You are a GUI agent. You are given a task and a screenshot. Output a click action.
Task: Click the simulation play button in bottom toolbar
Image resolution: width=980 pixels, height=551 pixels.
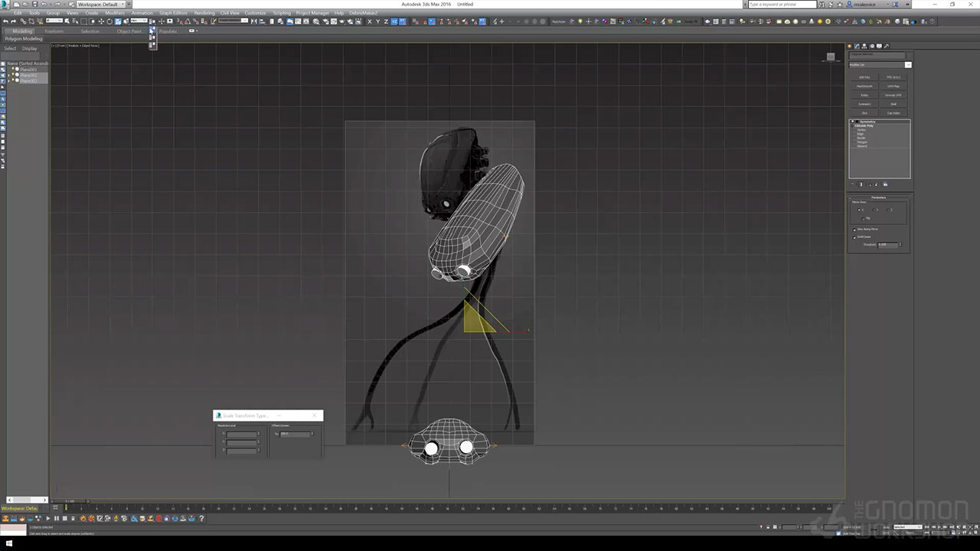coord(47,519)
